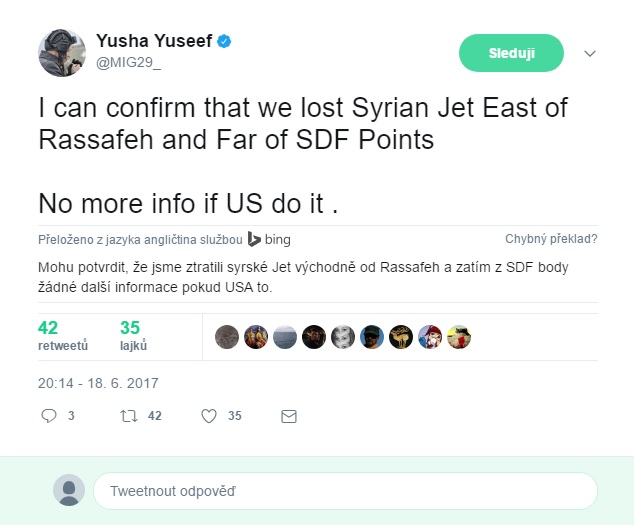Click the last liker's avatar thumbnail
This screenshot has height=525, width=634.
(x=459, y=337)
